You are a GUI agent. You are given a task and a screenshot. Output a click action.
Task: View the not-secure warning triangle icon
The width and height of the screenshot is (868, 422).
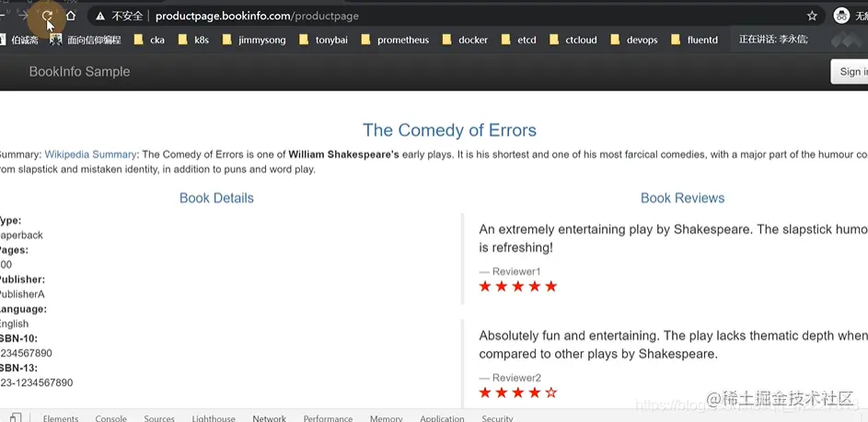tap(100, 17)
